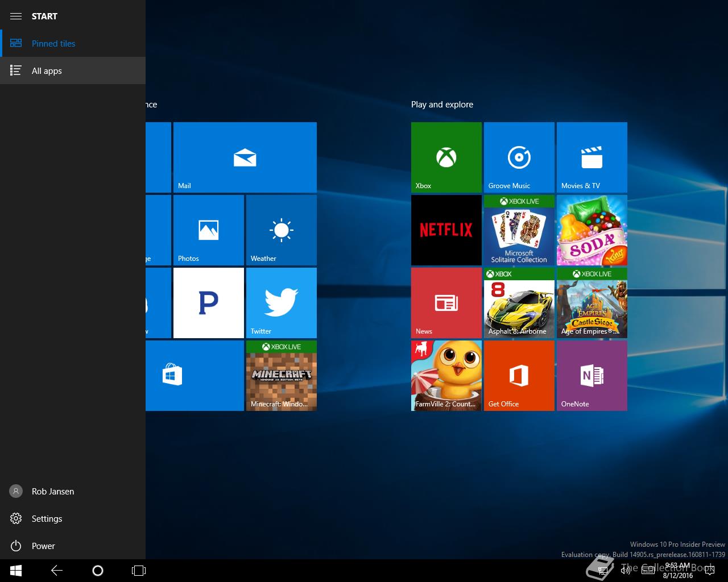This screenshot has height=582, width=728.
Task: Show the touch keyboard from the tray
Action: click(x=648, y=571)
